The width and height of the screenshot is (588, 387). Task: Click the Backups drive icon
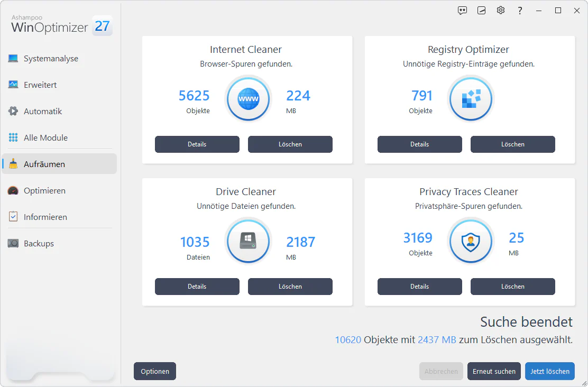pos(13,243)
